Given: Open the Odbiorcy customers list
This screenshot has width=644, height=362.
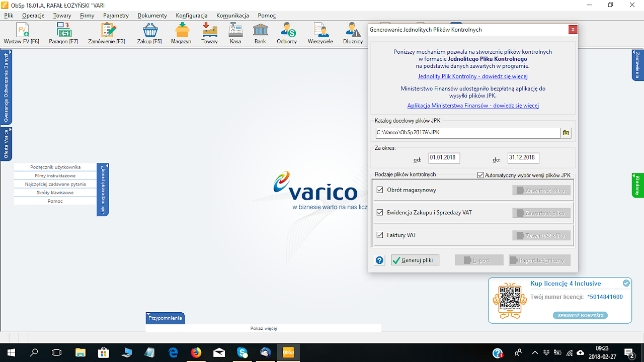Looking at the screenshot, I should (287, 34).
